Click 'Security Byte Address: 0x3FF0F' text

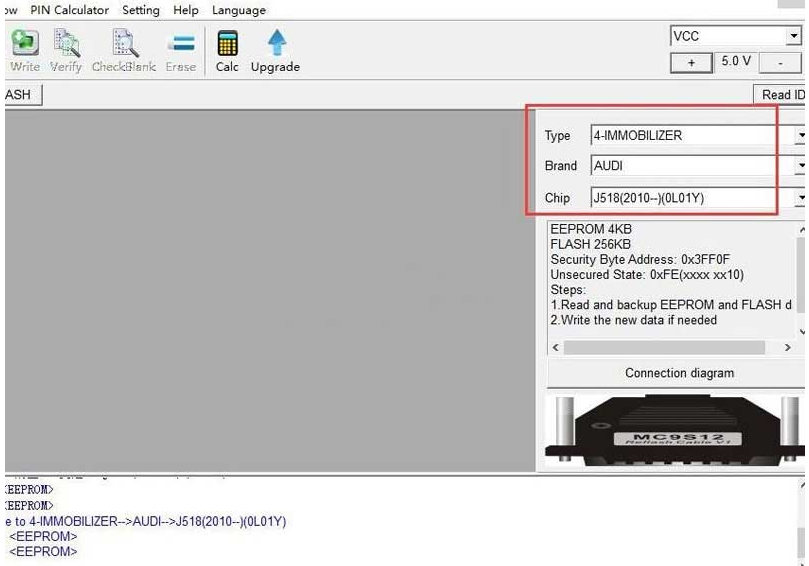(640, 260)
